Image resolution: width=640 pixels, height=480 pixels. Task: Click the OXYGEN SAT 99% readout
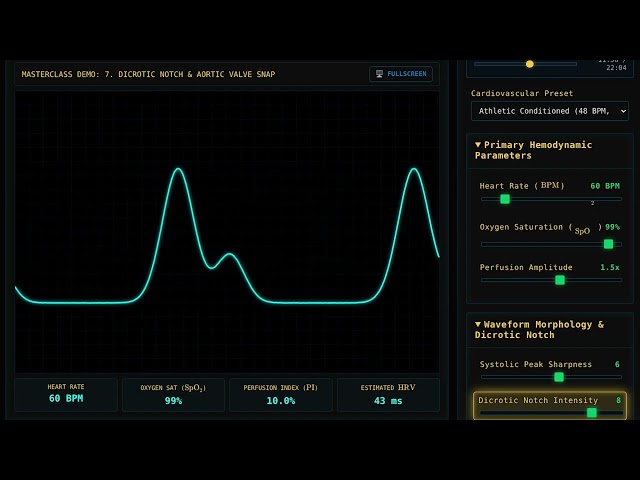point(173,394)
